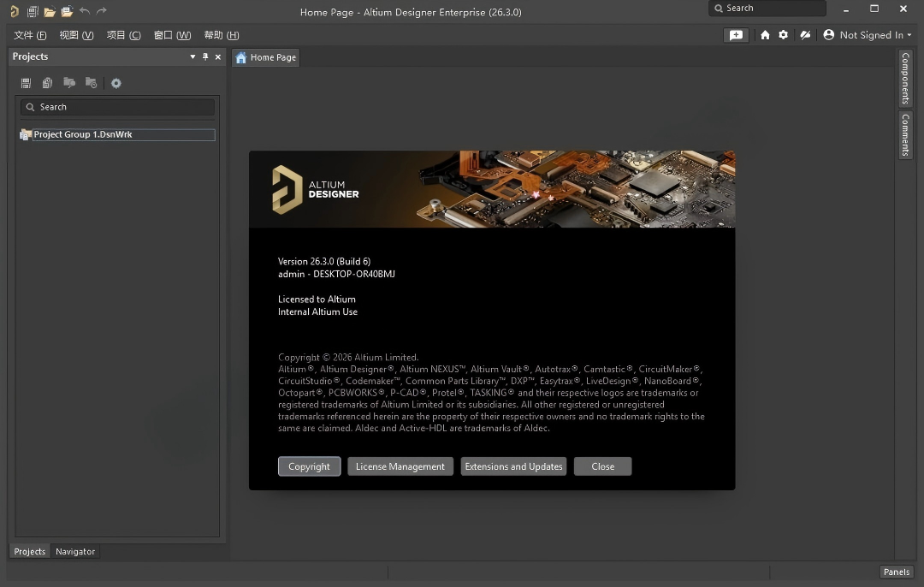Click the 'Internal Altium Use' text
The width and height of the screenshot is (924, 587).
pyautogui.click(x=317, y=311)
